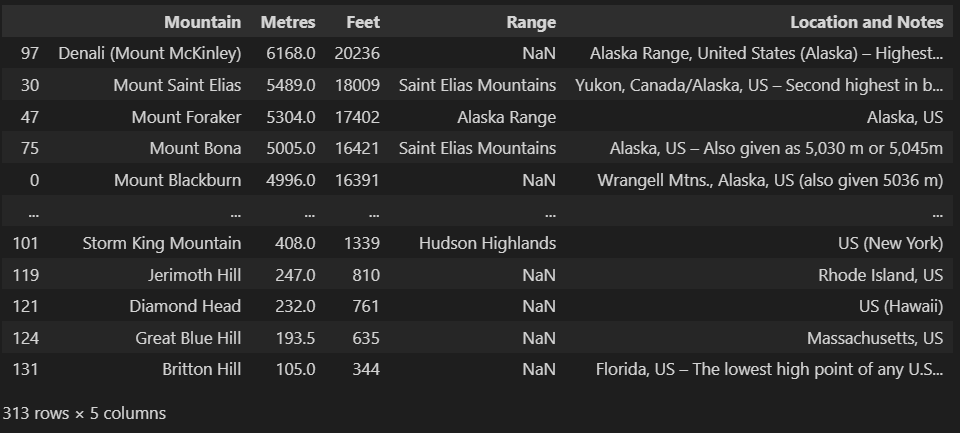Select the Mount Saint Elias cell
Screen dimensions: 960x433
(177, 85)
